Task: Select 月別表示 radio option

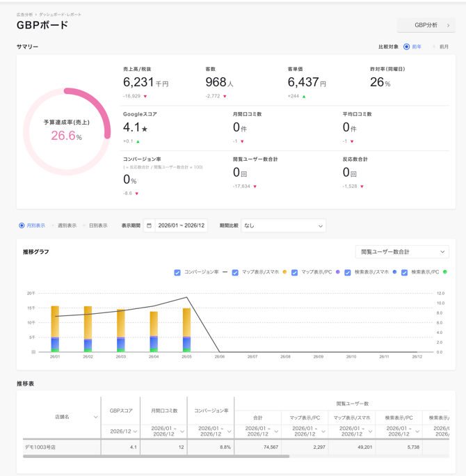Action: pyautogui.click(x=22, y=225)
